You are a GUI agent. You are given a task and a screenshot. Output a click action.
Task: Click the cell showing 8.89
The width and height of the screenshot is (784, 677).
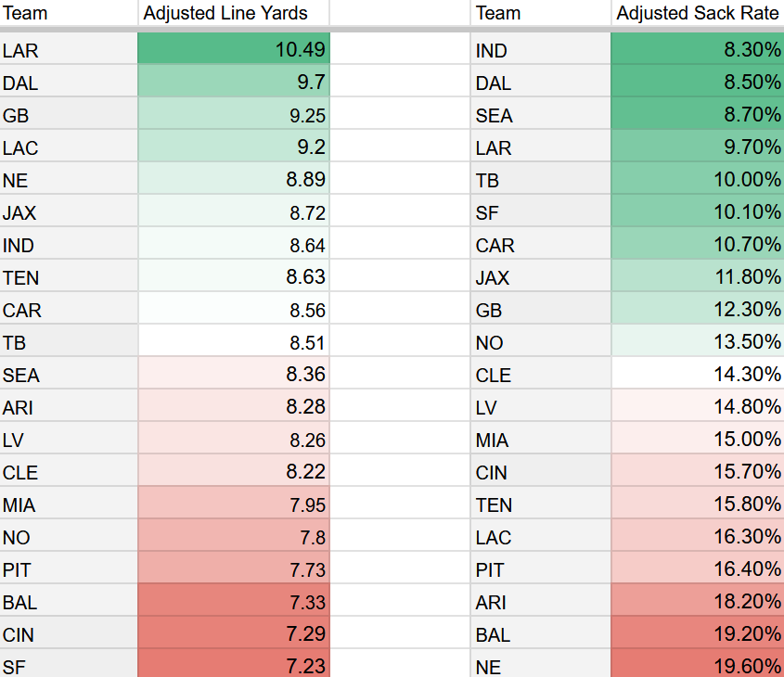pos(233,180)
